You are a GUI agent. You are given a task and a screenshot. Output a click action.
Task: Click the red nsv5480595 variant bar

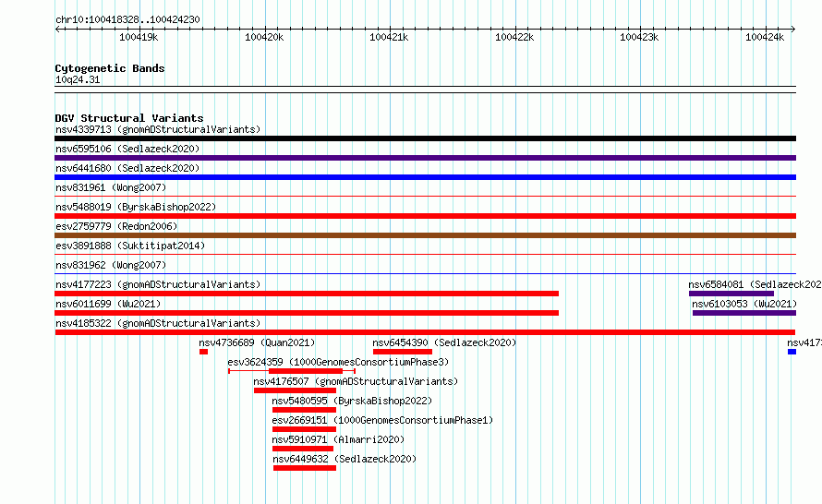click(304, 410)
